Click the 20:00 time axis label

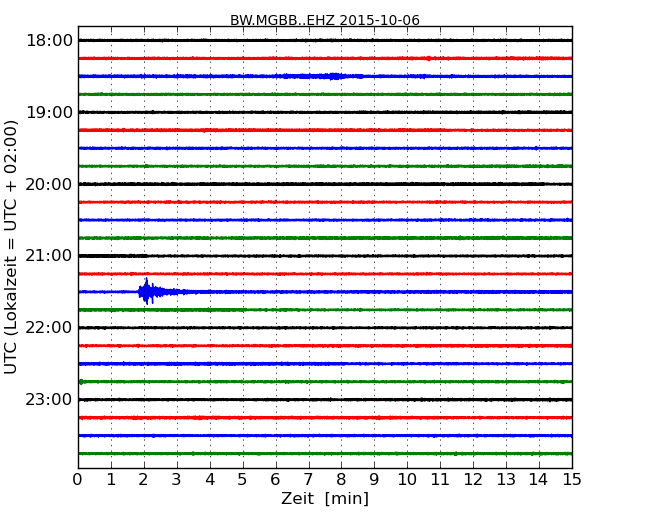pyautogui.click(x=49, y=184)
